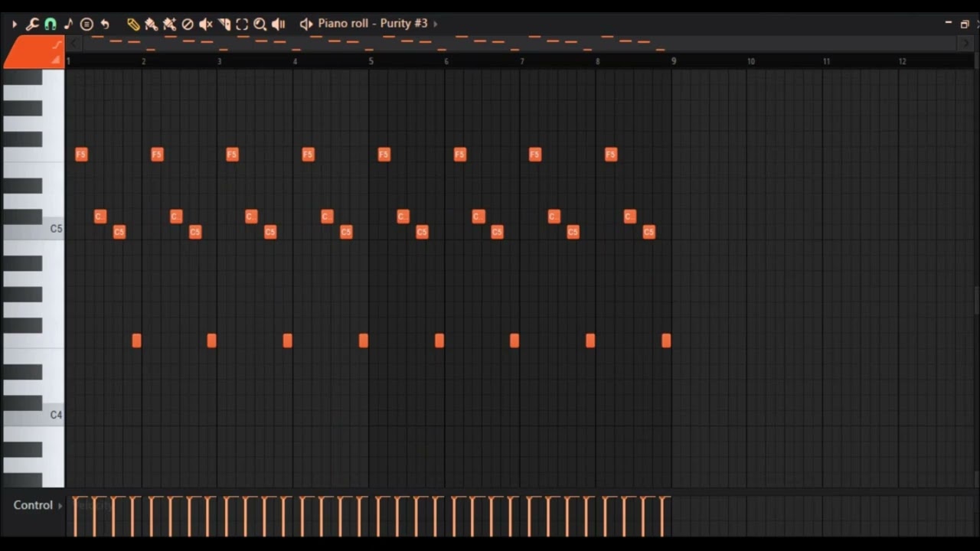Select the speaker playback scrub tool
The height and width of the screenshot is (551, 980).
279,24
